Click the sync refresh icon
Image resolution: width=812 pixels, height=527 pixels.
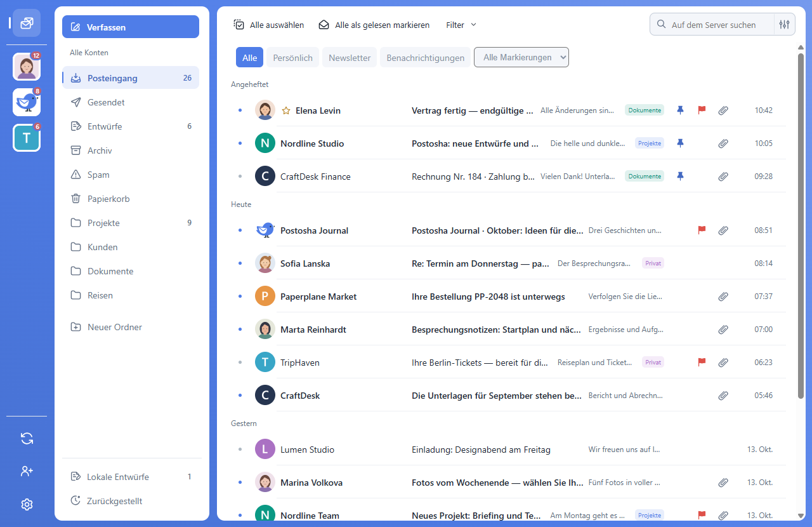pos(27,438)
